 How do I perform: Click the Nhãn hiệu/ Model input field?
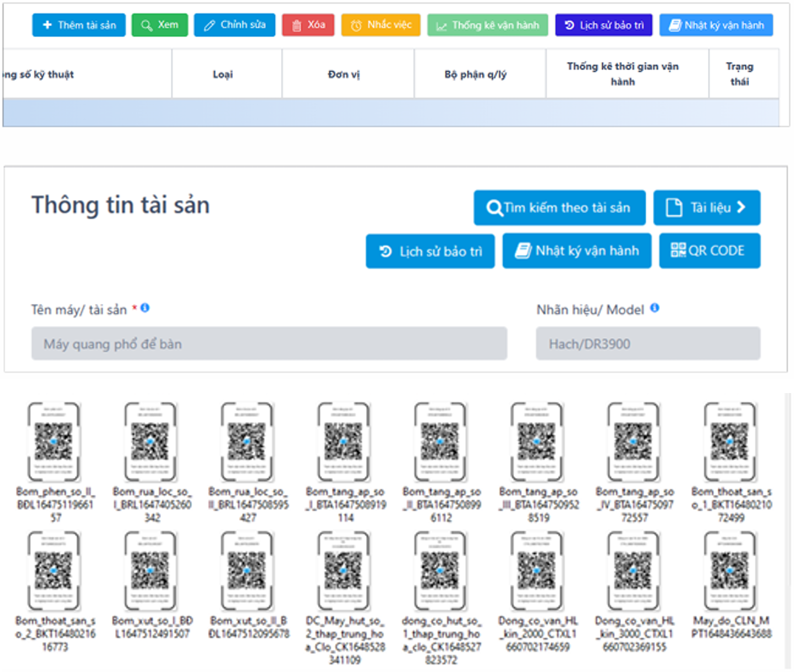tap(648, 344)
